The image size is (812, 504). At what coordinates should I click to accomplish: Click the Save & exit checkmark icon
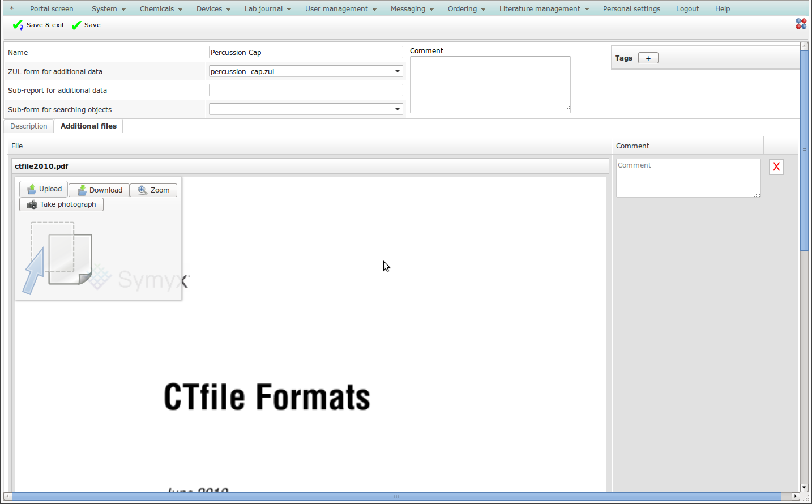click(x=18, y=25)
